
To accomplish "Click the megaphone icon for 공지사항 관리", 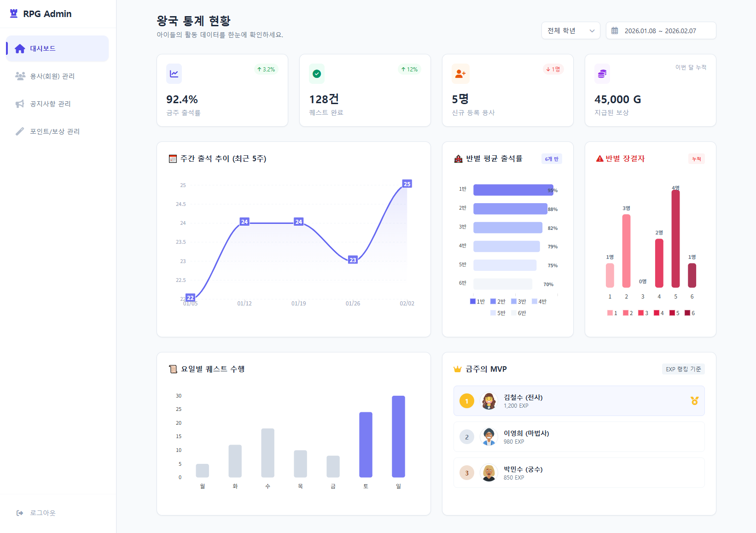I will tap(20, 104).
